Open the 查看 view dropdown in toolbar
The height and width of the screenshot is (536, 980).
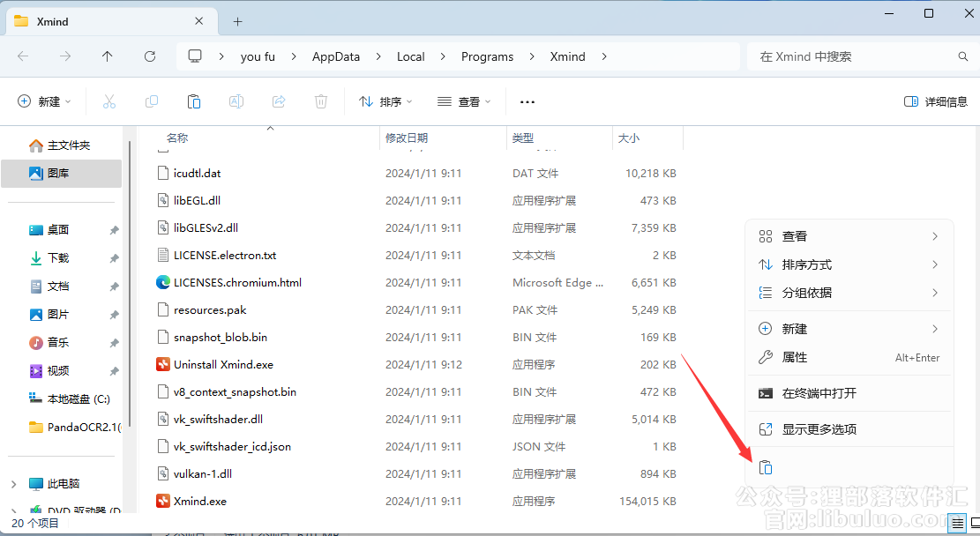click(464, 101)
